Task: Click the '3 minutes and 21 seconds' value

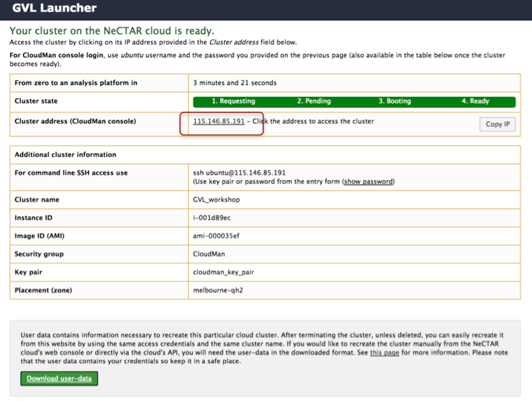Action: point(235,83)
